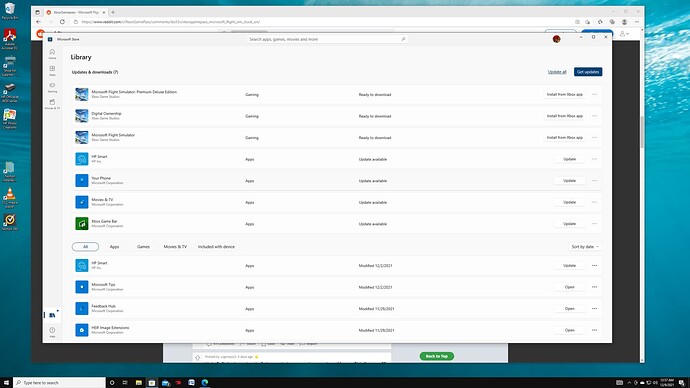Image resolution: width=690 pixels, height=388 pixels.
Task: Expand the Sort by date dropdown
Action: (585, 247)
